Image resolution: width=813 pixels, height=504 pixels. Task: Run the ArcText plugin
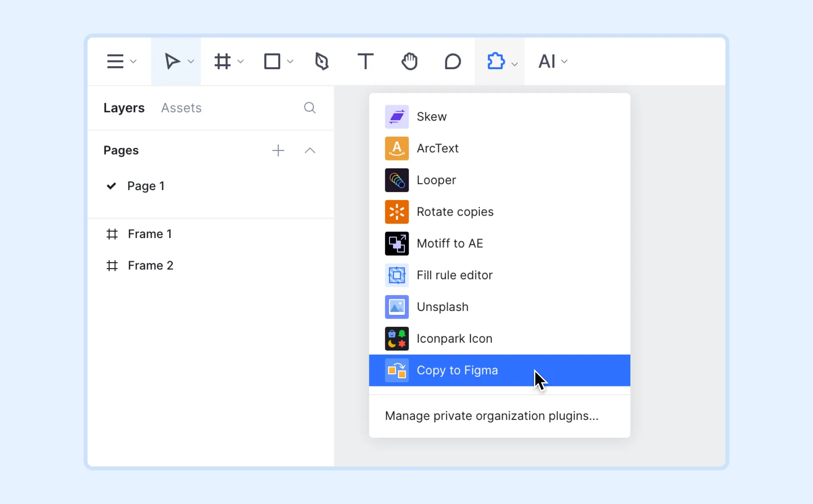[499, 148]
